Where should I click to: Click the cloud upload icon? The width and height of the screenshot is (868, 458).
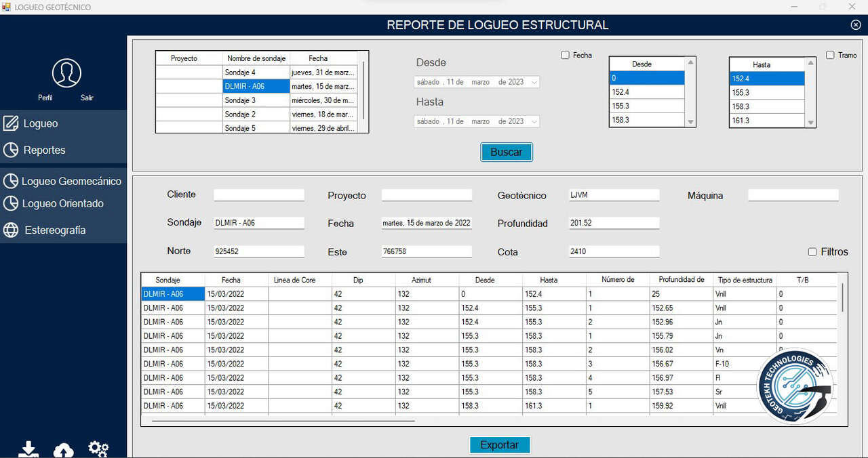point(64,451)
